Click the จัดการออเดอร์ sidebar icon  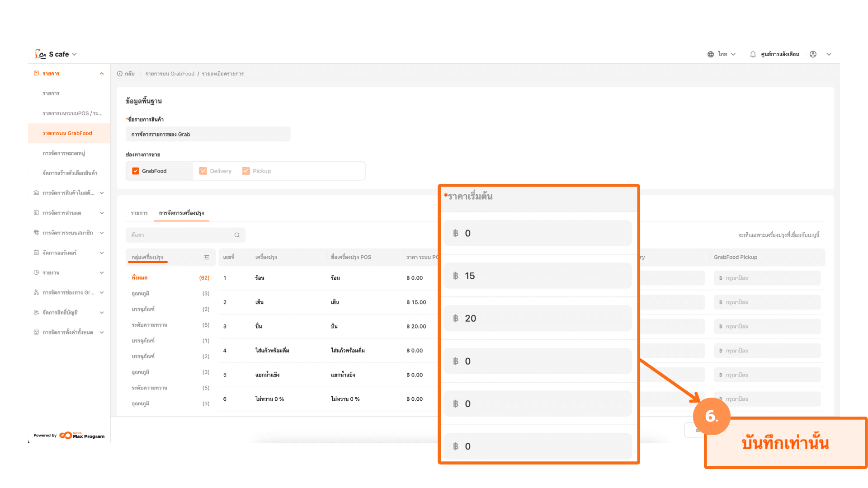pyautogui.click(x=36, y=253)
